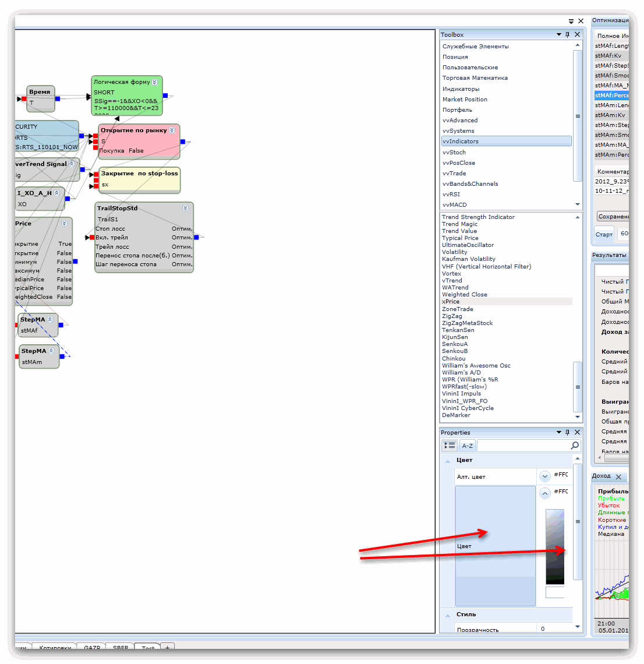The width and height of the screenshot is (644, 664).
Task: Click the magnifier icon in Properties search
Action: click(x=575, y=446)
